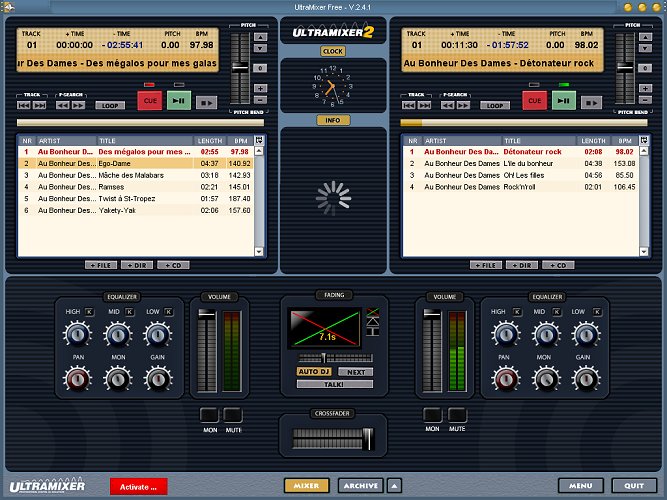Raise right deck pitch with up arrow
This screenshot has width=667, height=500.
[645, 37]
